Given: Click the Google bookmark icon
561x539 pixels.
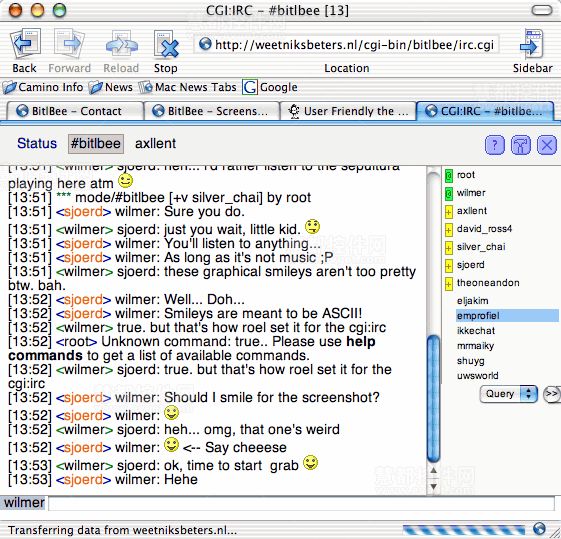Looking at the screenshot, I should pos(250,87).
